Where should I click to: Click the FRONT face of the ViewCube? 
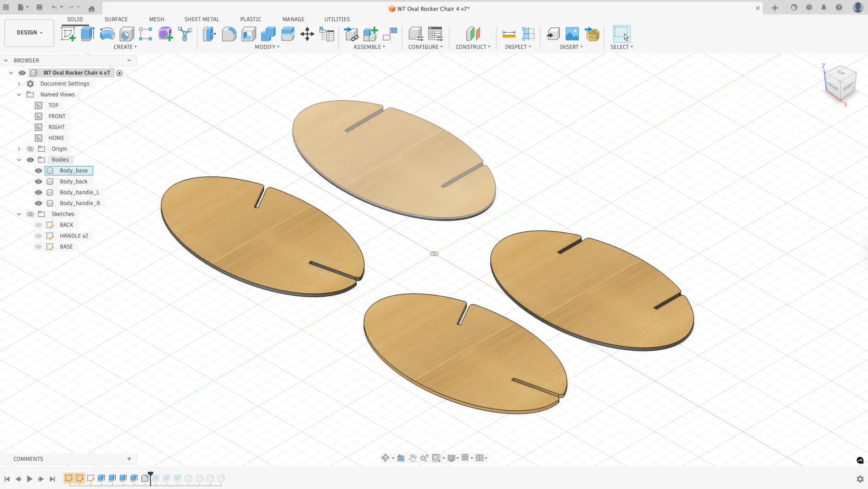click(833, 86)
